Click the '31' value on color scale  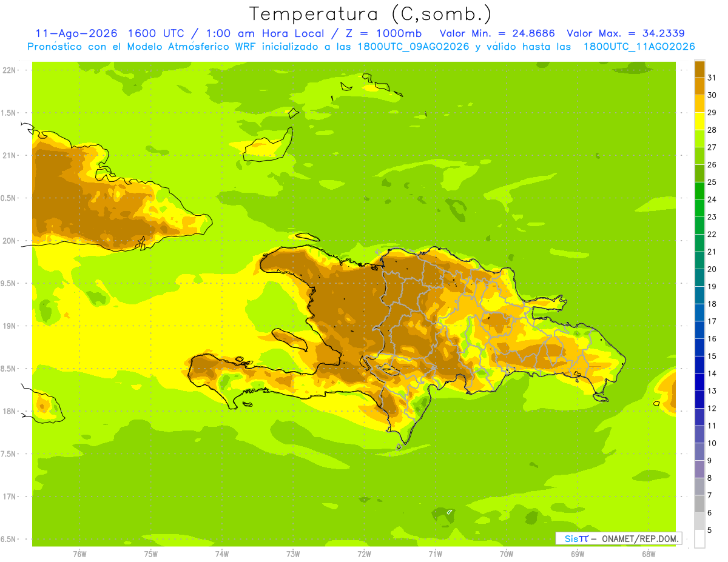712,78
